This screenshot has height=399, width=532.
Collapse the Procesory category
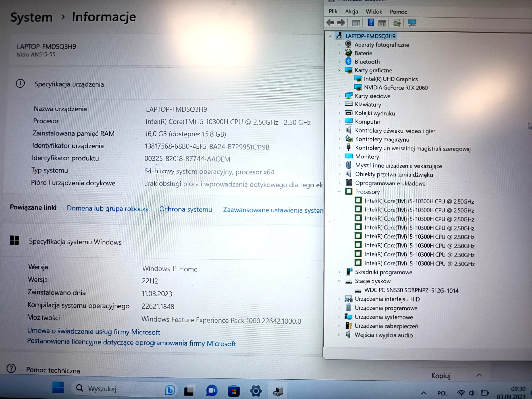coord(339,192)
